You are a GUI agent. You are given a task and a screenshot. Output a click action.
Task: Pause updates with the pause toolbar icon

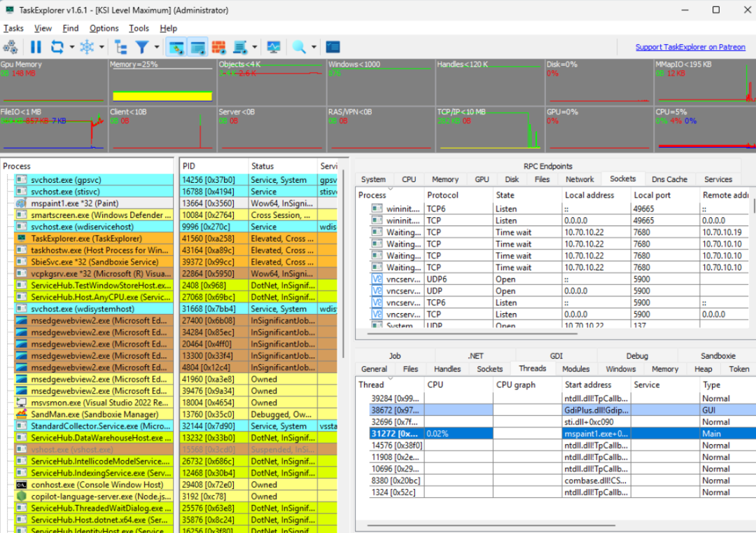[x=36, y=47]
